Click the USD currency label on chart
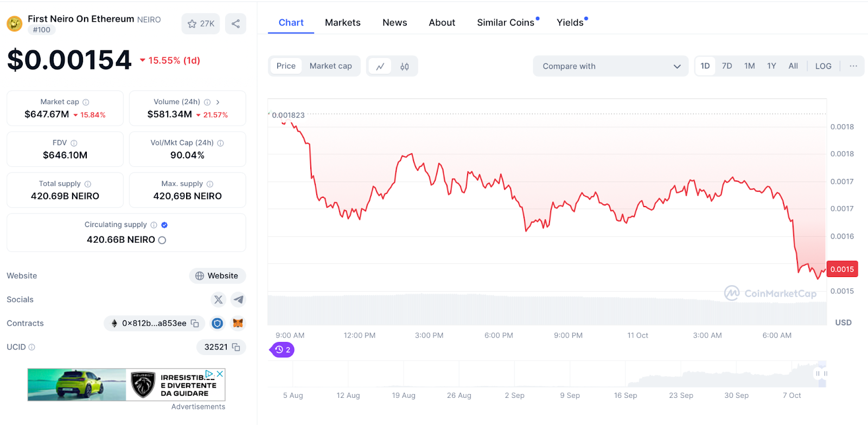This screenshot has height=425, width=868. click(843, 323)
